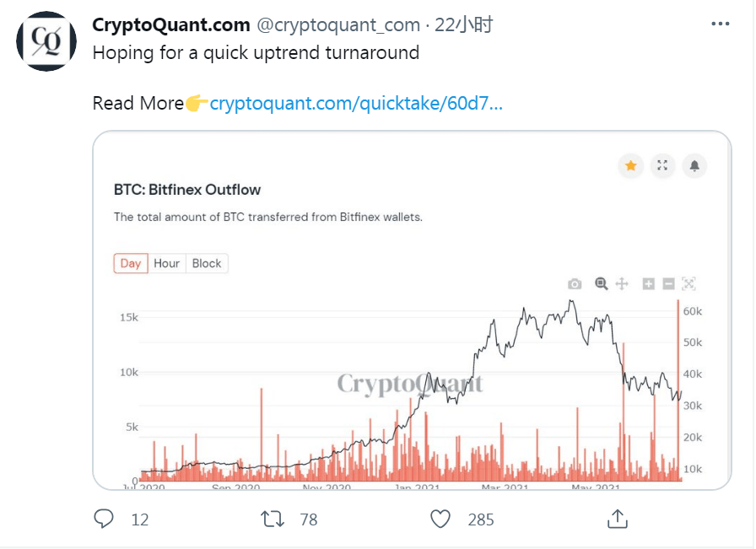The height and width of the screenshot is (549, 756).
Task: Click the zoom in plus icon
Action: [649, 284]
